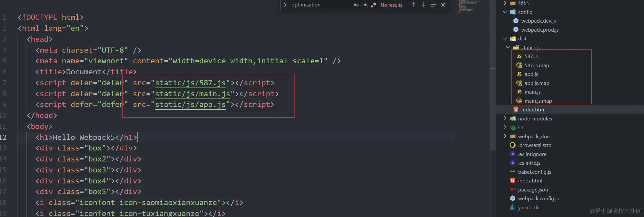
Task: Click HTML5 icon beside dist index.html
Action: pos(516,109)
